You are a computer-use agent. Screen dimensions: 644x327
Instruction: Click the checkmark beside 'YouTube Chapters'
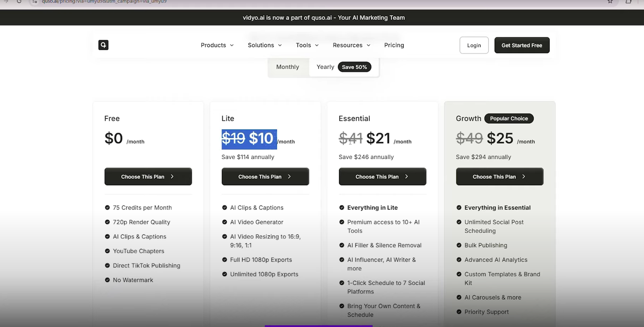coord(107,251)
